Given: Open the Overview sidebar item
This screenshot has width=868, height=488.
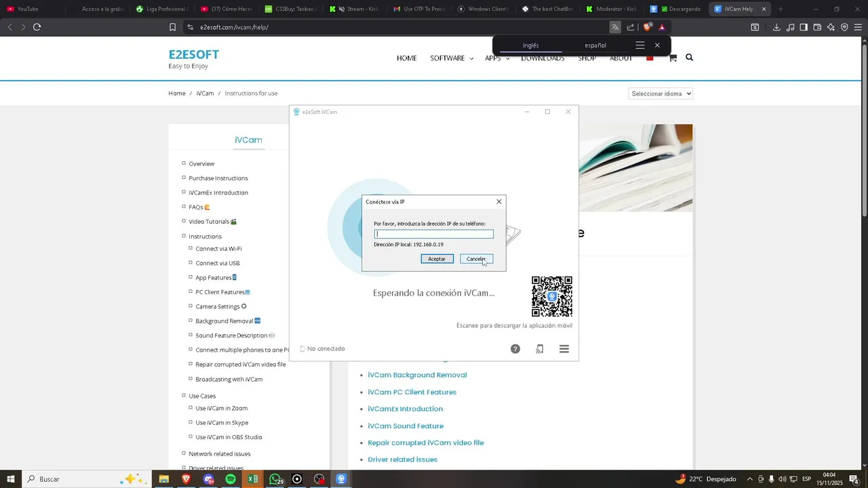Looking at the screenshot, I should [201, 164].
